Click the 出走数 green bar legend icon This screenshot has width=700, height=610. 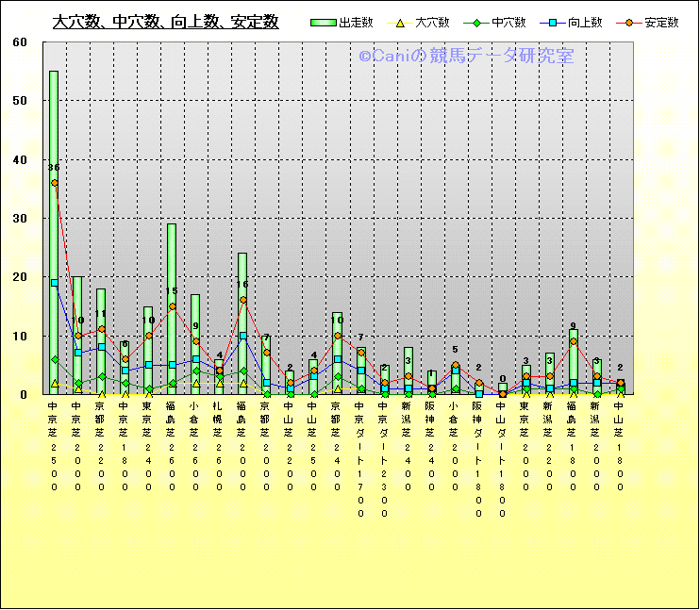(x=324, y=23)
